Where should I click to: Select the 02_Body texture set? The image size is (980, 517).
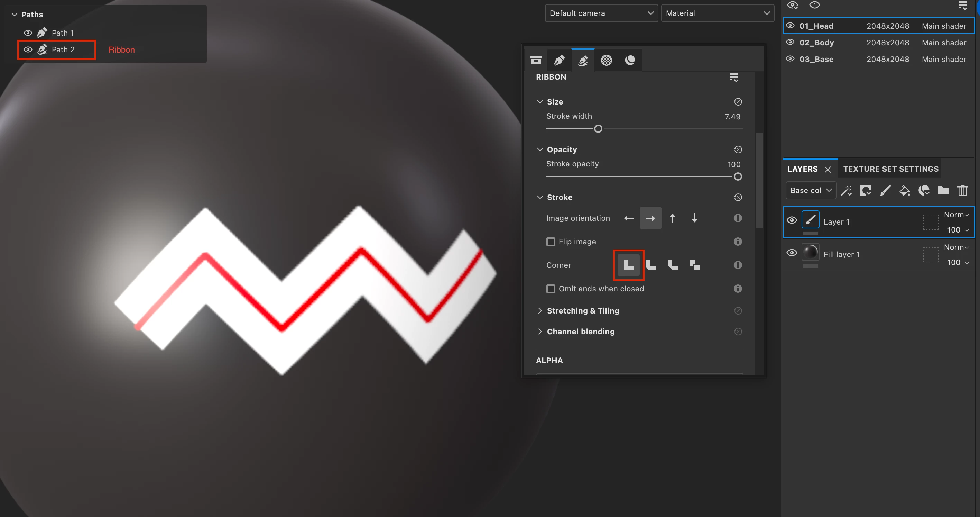tap(816, 43)
